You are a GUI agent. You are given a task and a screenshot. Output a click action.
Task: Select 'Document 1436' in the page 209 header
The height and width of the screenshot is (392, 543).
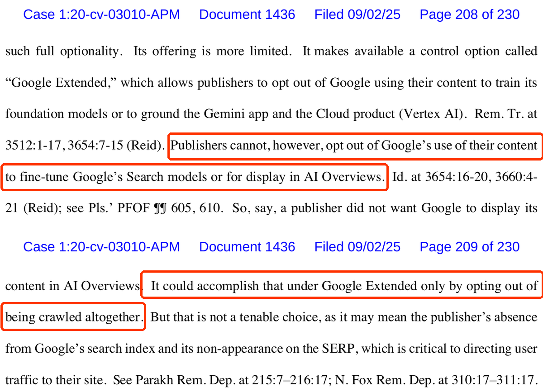[x=247, y=247]
